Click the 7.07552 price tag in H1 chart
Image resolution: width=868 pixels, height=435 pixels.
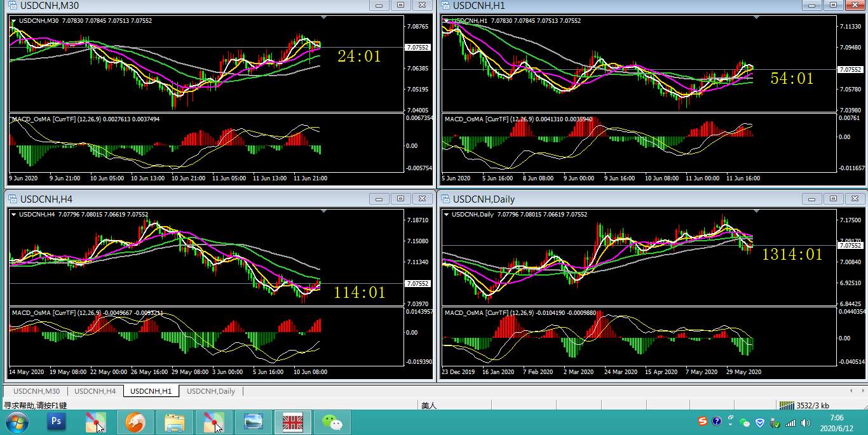(x=850, y=69)
